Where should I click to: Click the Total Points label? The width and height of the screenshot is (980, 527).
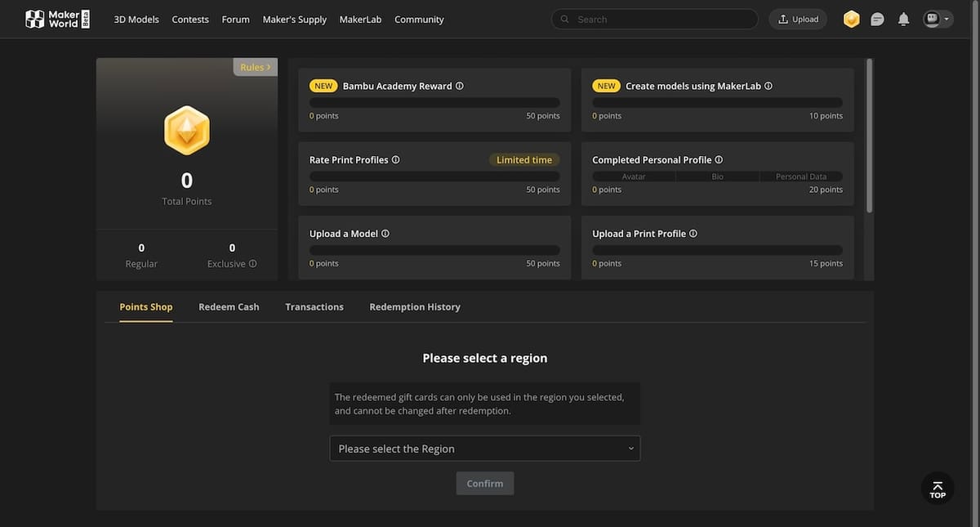click(x=187, y=201)
